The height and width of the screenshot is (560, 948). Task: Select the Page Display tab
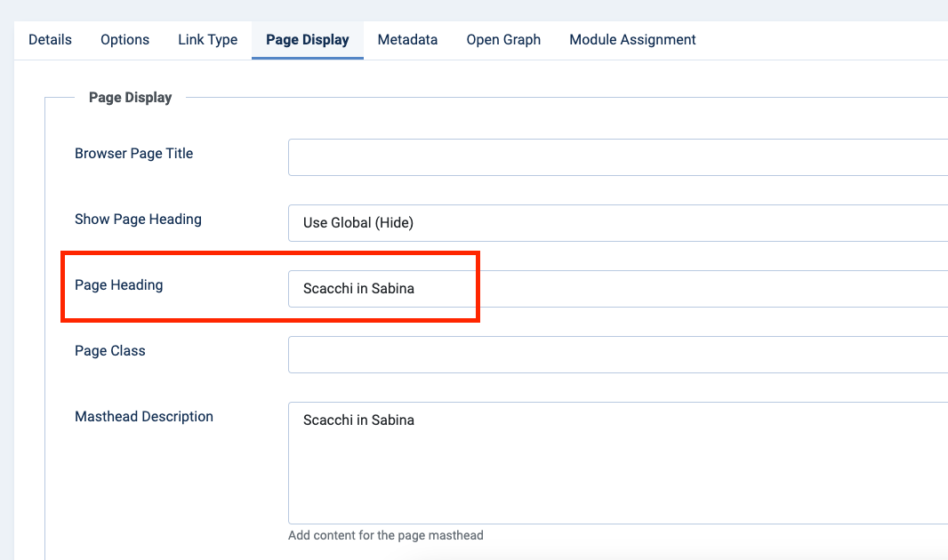(x=307, y=40)
